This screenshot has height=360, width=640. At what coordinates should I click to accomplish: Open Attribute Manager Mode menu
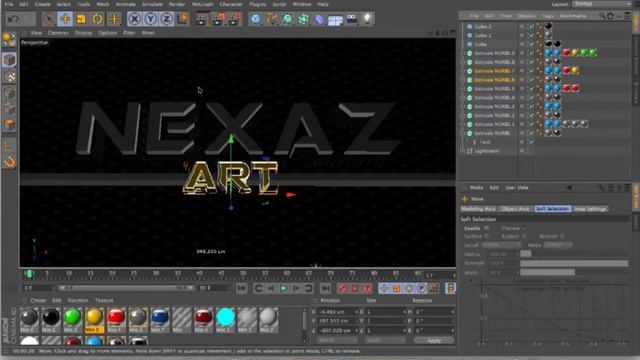(476, 188)
